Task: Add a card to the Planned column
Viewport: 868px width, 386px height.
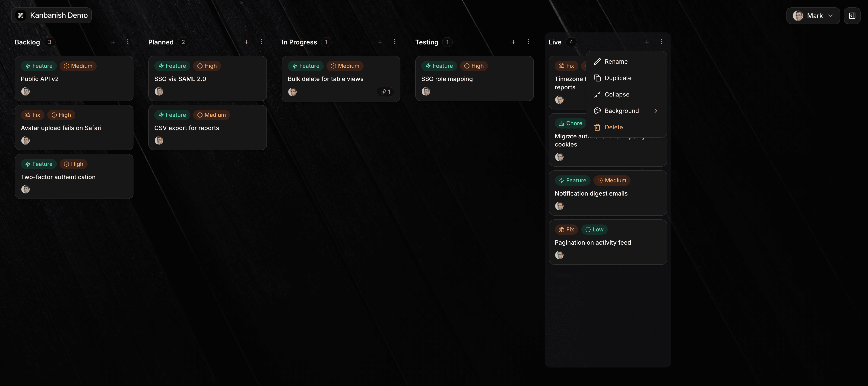Action: coord(246,42)
